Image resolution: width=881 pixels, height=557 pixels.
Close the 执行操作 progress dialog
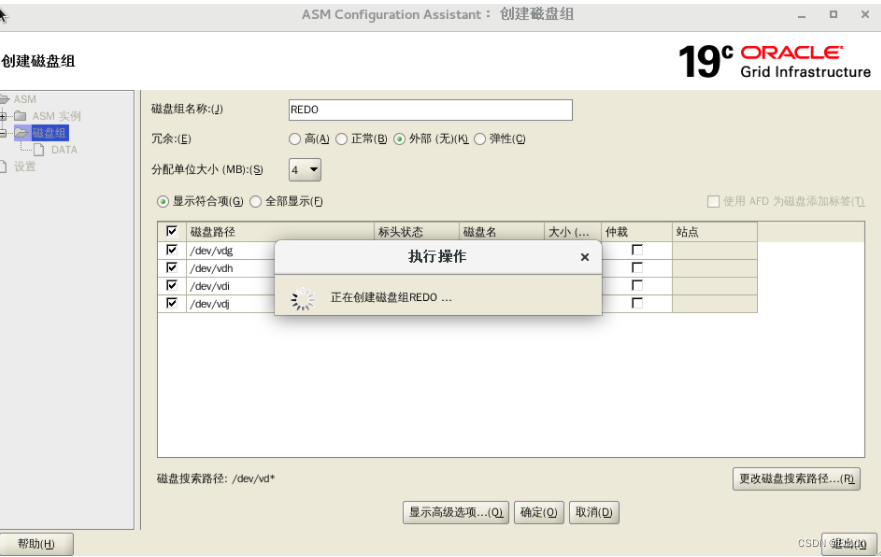pyautogui.click(x=584, y=257)
